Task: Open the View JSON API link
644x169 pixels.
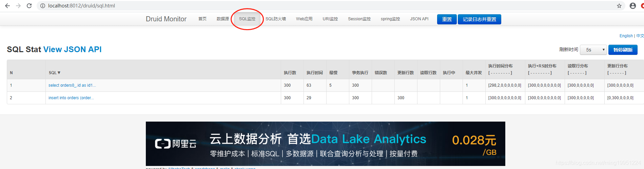Action: point(72,49)
